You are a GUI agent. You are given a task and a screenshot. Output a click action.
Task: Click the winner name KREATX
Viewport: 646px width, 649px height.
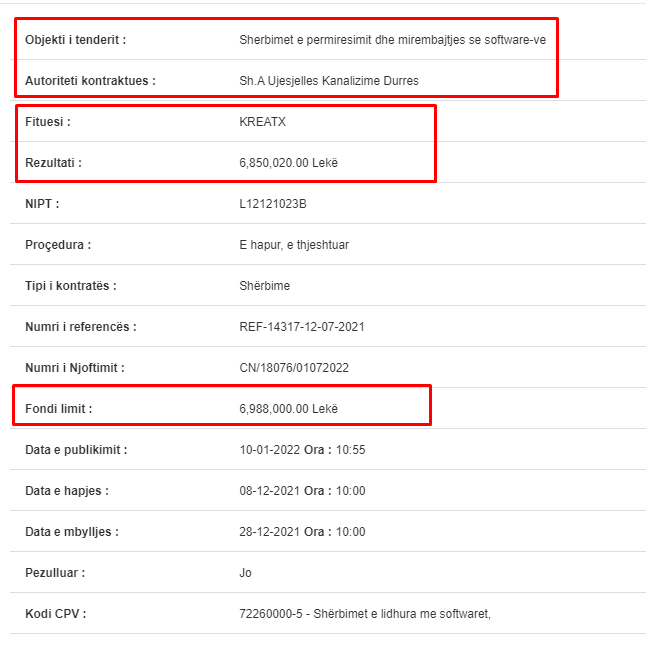[262, 122]
